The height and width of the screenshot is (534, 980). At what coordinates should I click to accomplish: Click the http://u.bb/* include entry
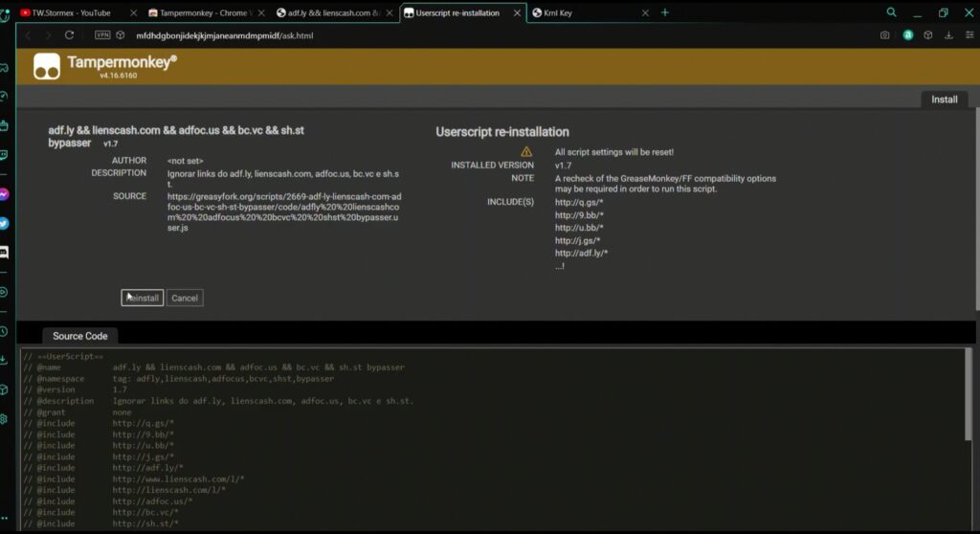[x=579, y=228]
